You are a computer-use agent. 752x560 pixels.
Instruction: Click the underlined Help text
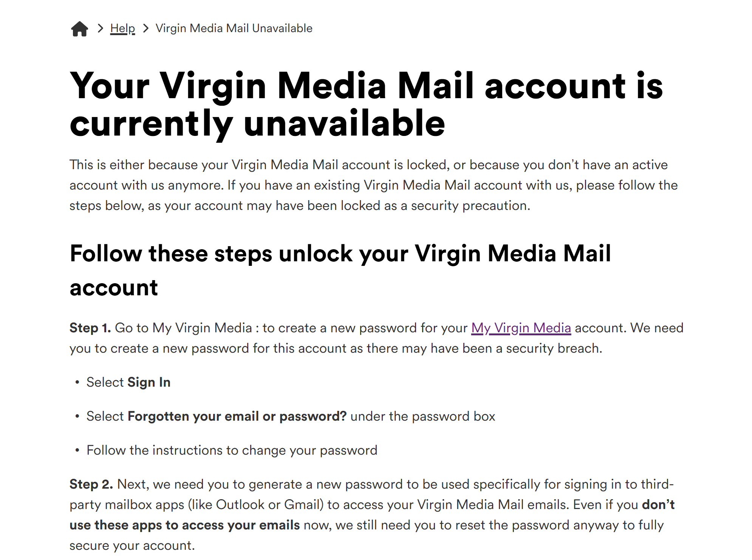click(122, 28)
